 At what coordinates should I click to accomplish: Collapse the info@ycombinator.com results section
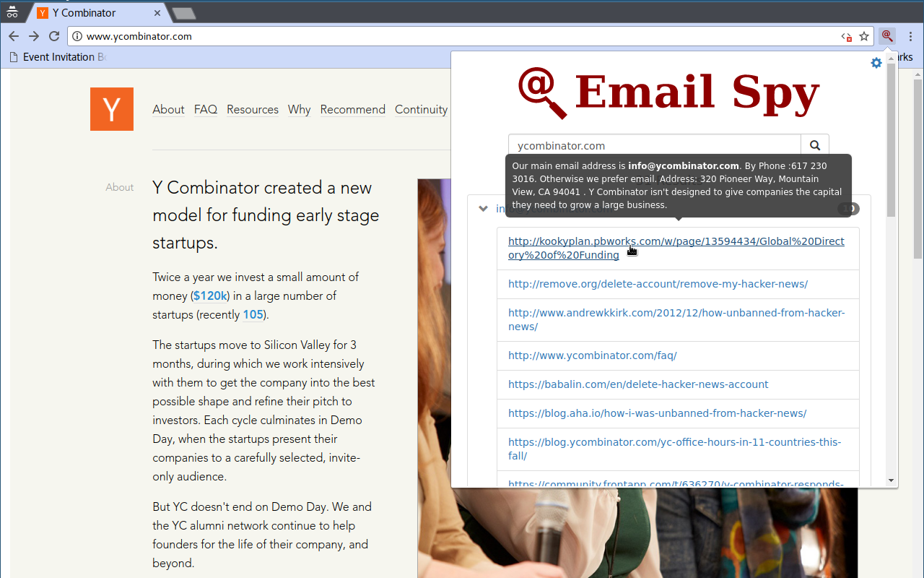tap(483, 208)
